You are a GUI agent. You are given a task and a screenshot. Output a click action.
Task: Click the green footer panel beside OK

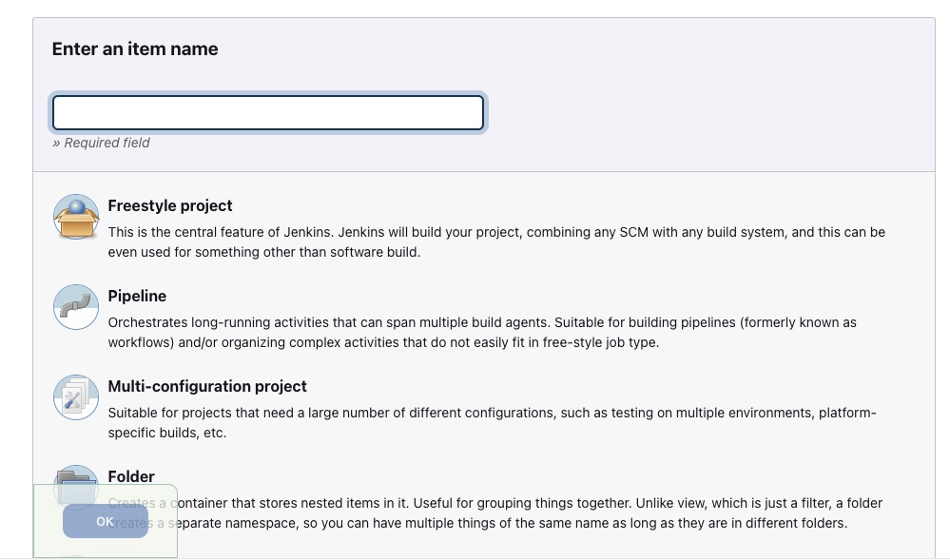click(162, 542)
